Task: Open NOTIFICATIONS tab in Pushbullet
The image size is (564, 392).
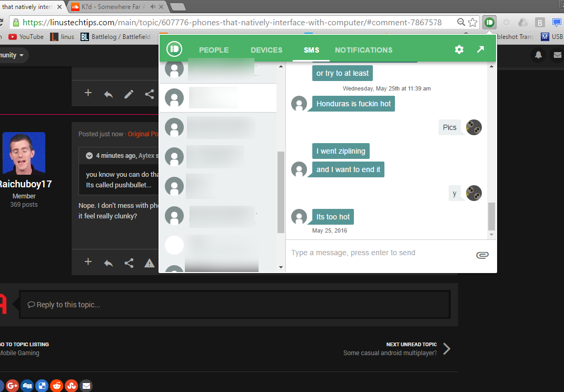Action: click(364, 50)
